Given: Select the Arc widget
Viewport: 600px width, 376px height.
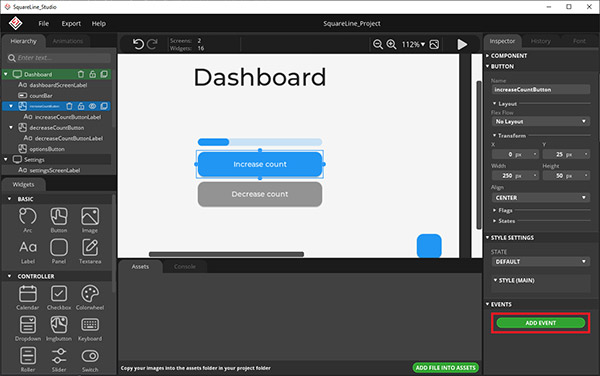Looking at the screenshot, I should (x=28, y=220).
